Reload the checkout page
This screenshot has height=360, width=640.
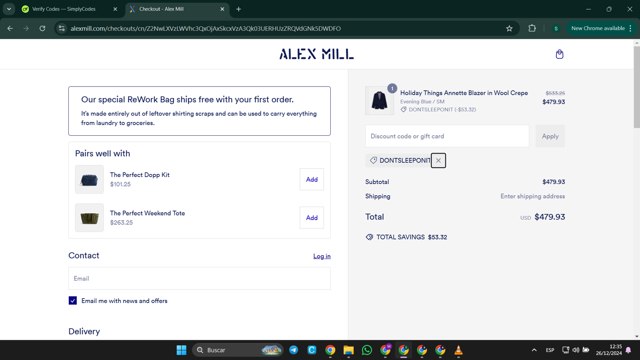(x=42, y=29)
